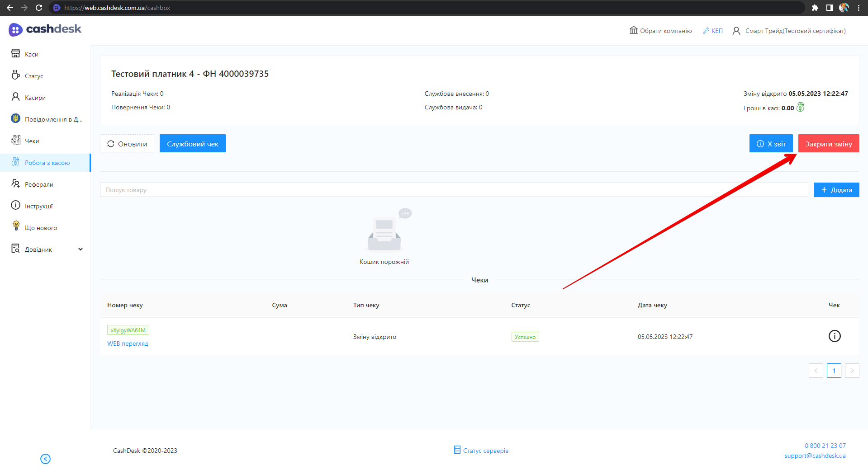Open WEB перегляд link for receipt

coord(128,343)
